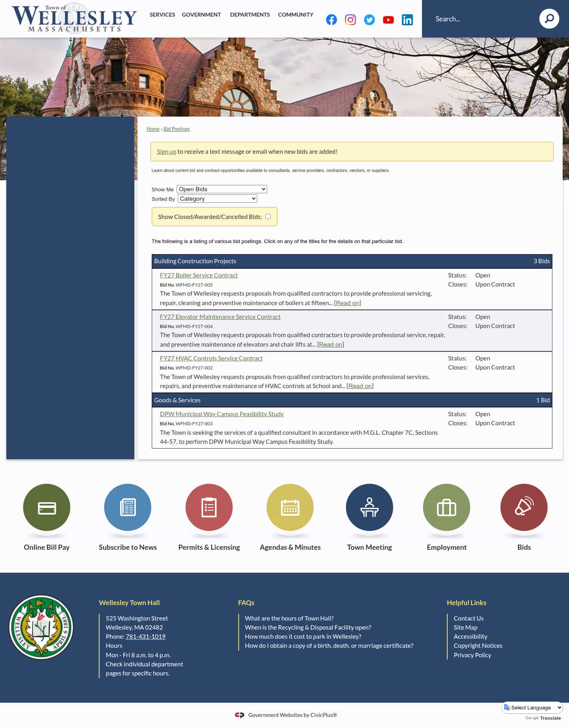
Task: Open the Government menu
Action: tap(201, 15)
